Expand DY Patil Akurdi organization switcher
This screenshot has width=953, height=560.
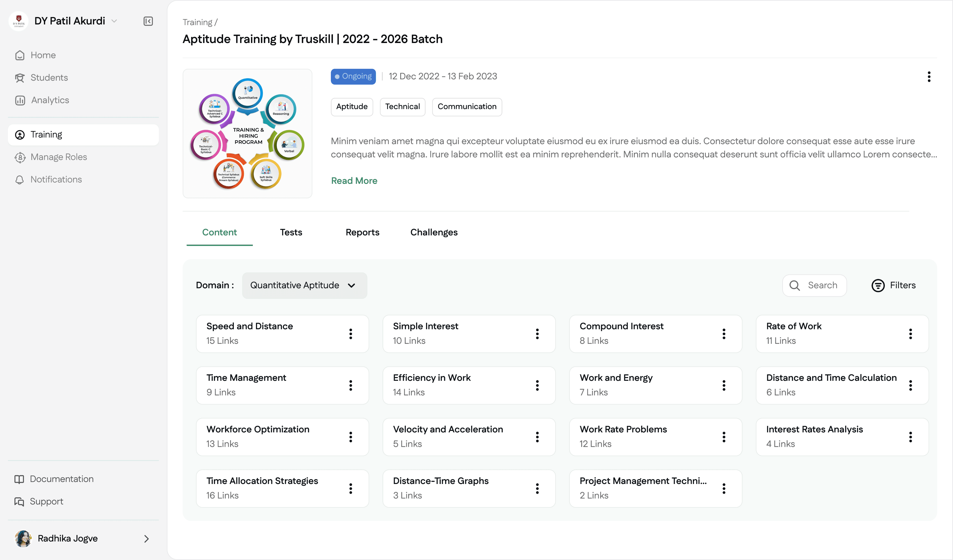tap(114, 21)
